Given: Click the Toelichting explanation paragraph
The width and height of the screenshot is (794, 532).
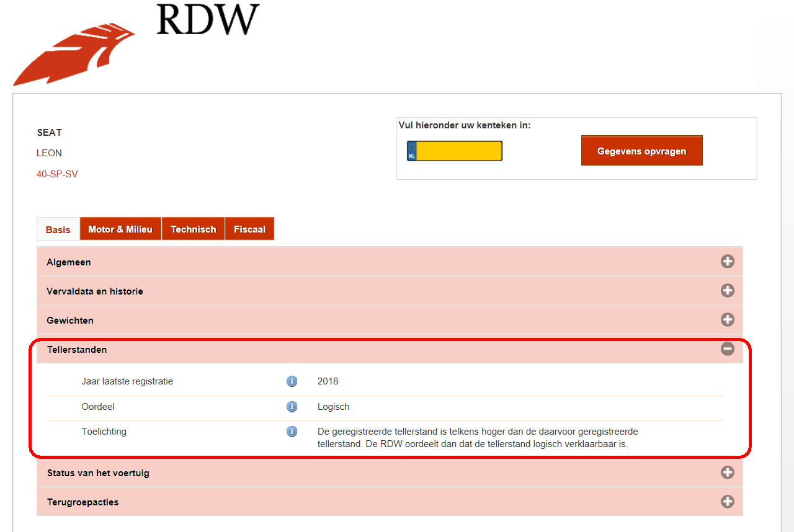Looking at the screenshot, I should pos(478,438).
